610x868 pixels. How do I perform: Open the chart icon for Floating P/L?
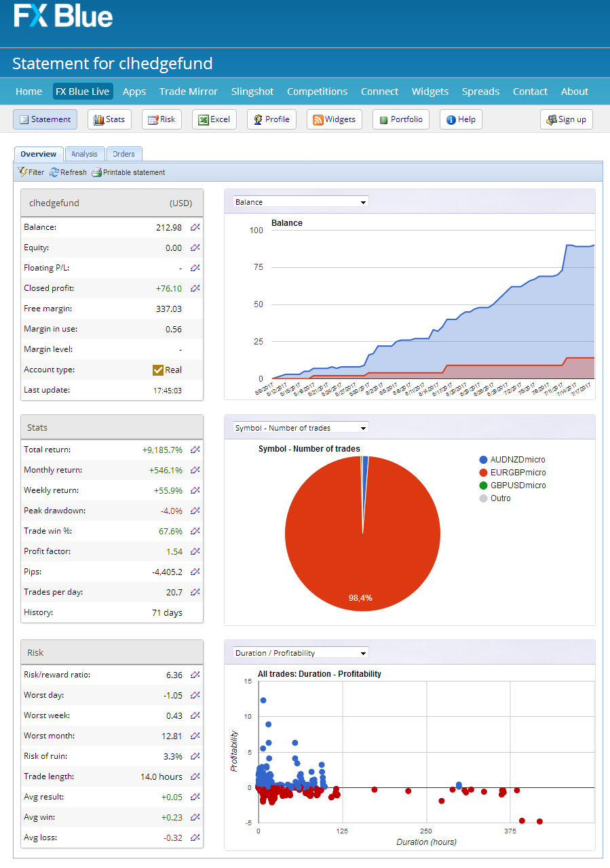195,268
